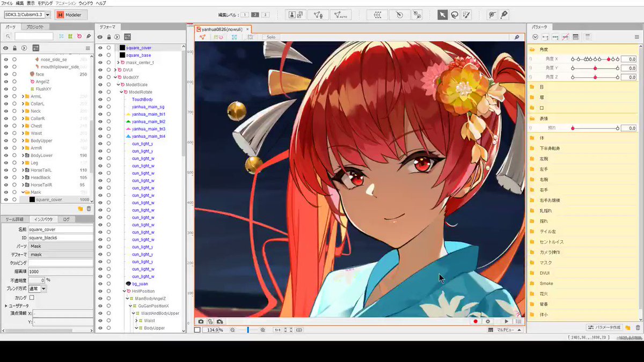The image size is (644, 362).
Task: Toggle the lock-all icon in deformer panel
Action: coord(109,37)
